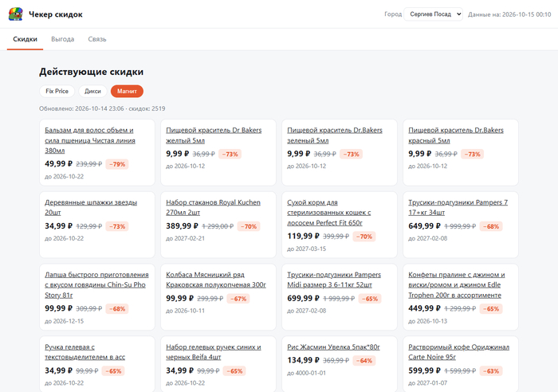The height and width of the screenshot is (392, 558).
Task: Open Трусики-подгузники Pampers Midi 52шт link
Action: pyautogui.click(x=334, y=280)
